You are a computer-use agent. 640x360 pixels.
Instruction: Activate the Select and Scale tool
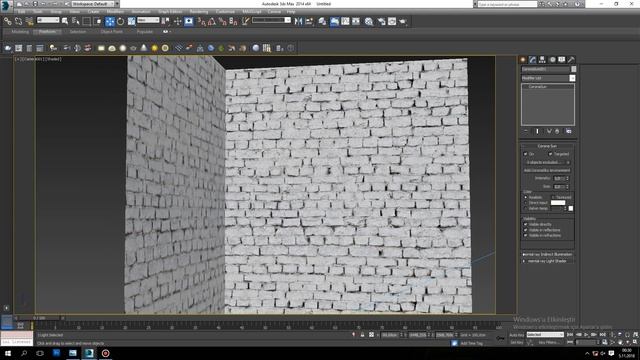(x=131, y=21)
